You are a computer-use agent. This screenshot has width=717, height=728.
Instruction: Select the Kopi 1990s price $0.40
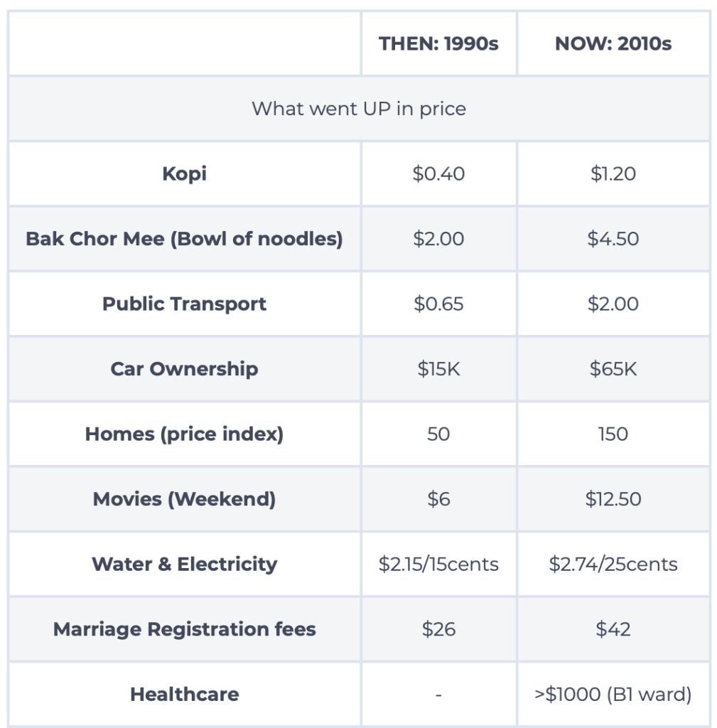click(x=438, y=173)
